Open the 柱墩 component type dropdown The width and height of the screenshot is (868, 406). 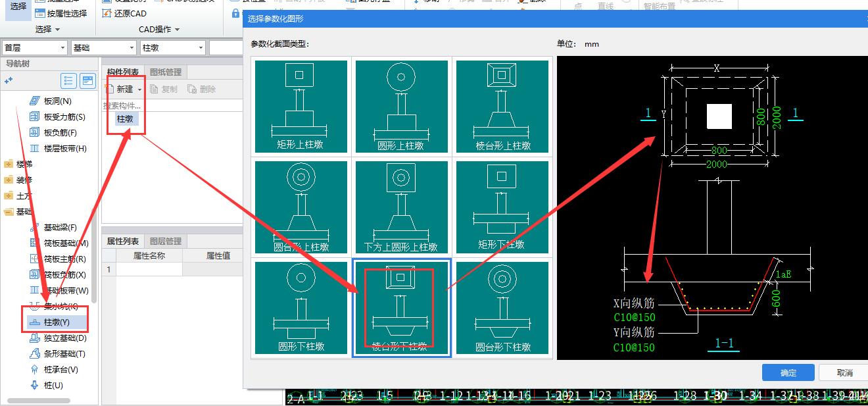point(173,48)
